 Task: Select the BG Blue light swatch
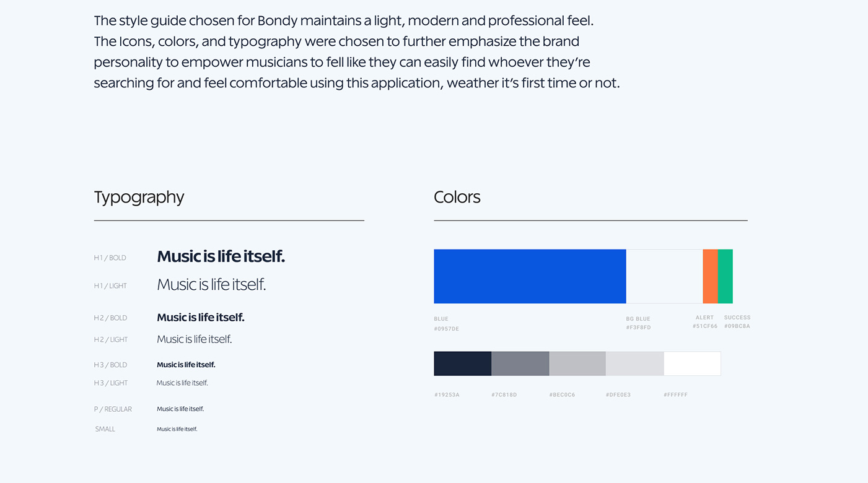point(664,276)
